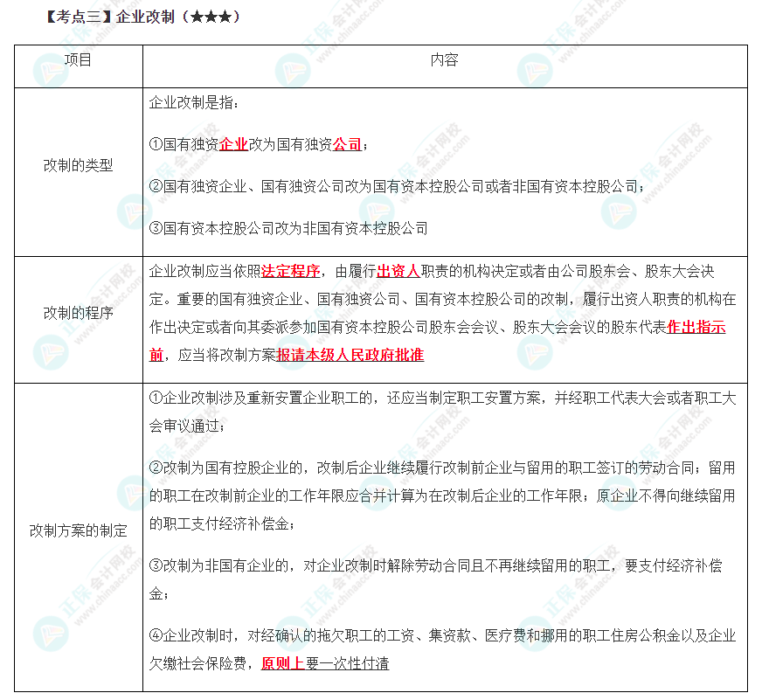Screen dimensions: 762x700
Task: Select the column header 项目
Action: [x=78, y=59]
